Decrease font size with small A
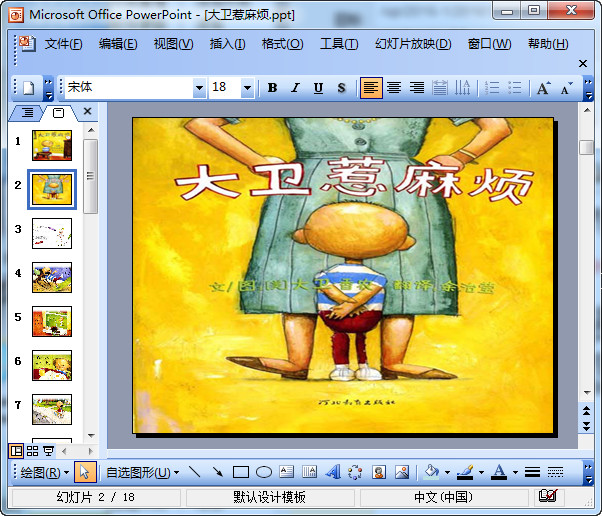The height and width of the screenshot is (516, 602). point(566,88)
